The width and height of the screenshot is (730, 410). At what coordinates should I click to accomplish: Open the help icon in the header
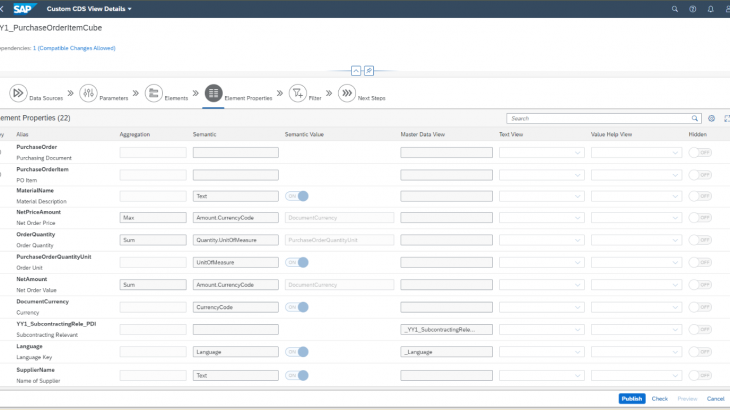pos(693,9)
